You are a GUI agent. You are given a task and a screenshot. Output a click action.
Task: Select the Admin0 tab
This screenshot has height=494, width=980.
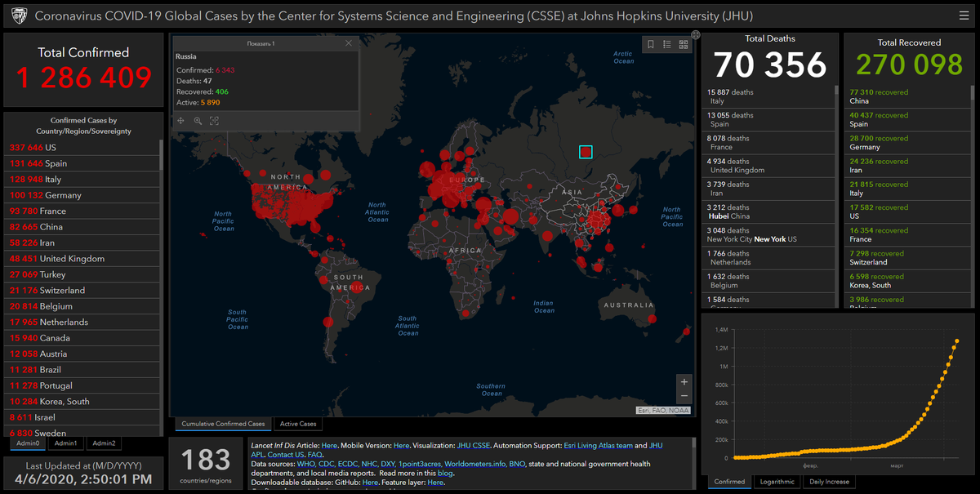click(x=27, y=443)
